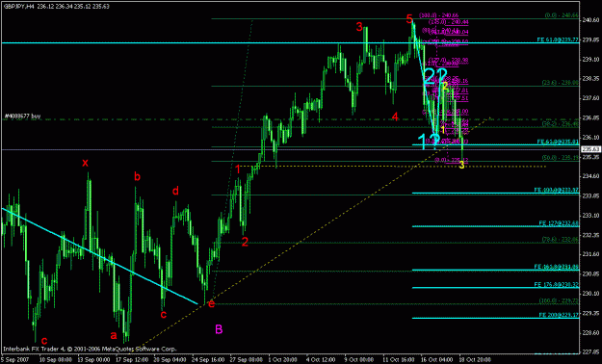Select the red '3' wave label
Image resolution: width=602 pixels, height=364 pixels.
point(359,27)
